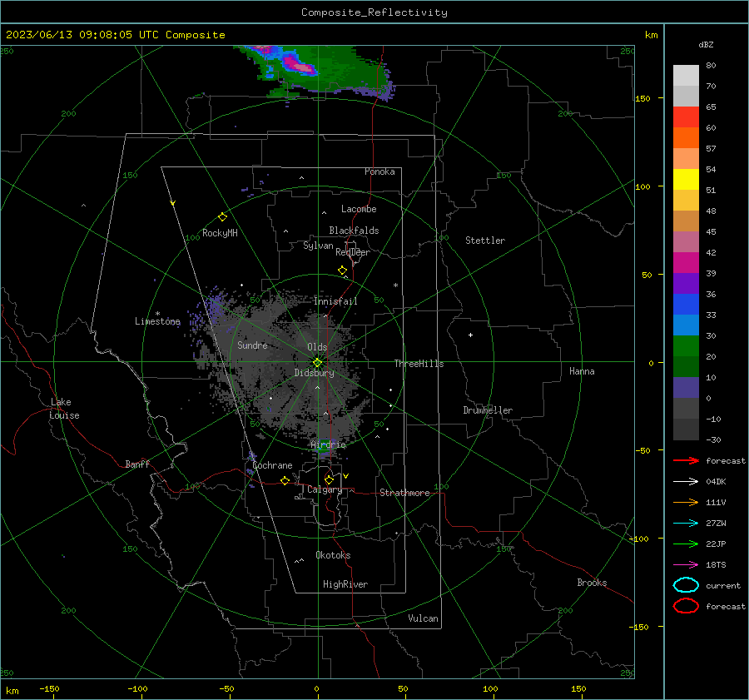Click the dBZ legend heading
This screenshot has height=700, width=749.
pyautogui.click(x=706, y=44)
